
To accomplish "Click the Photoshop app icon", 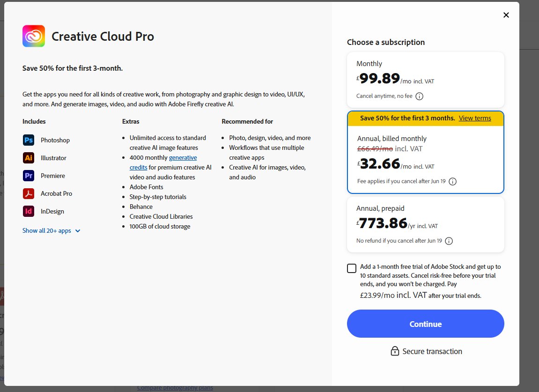I will 29,140.
